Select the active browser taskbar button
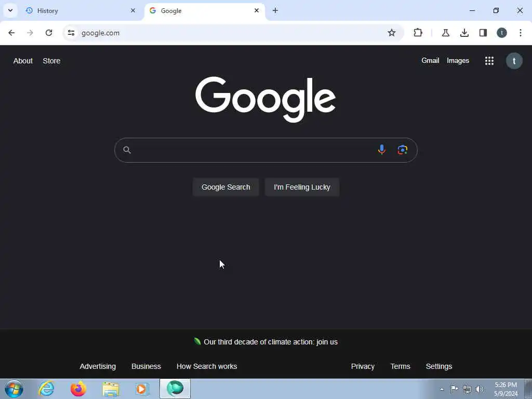This screenshot has height=399, width=532. 175,389
